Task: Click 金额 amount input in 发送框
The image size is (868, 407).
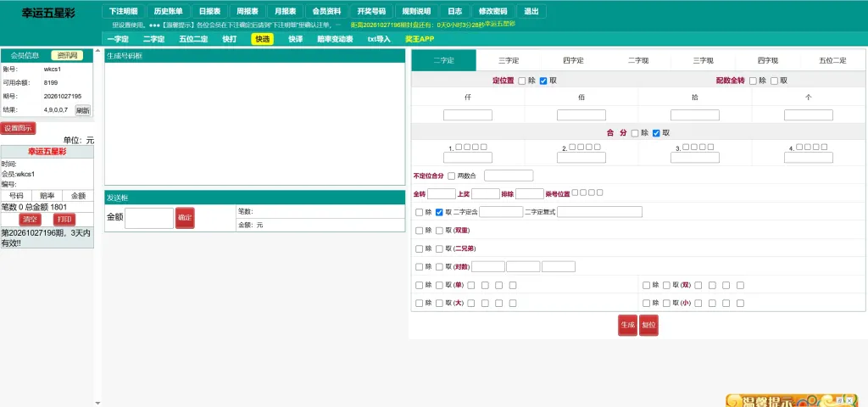Action: [x=149, y=218]
